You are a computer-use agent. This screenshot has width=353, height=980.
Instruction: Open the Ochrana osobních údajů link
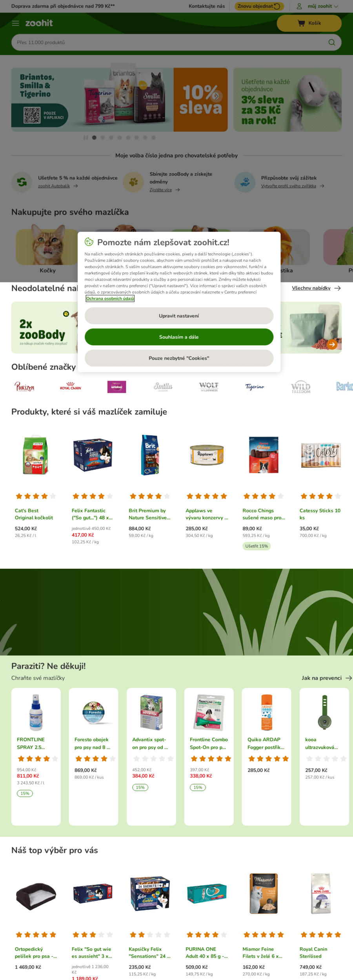(x=110, y=298)
